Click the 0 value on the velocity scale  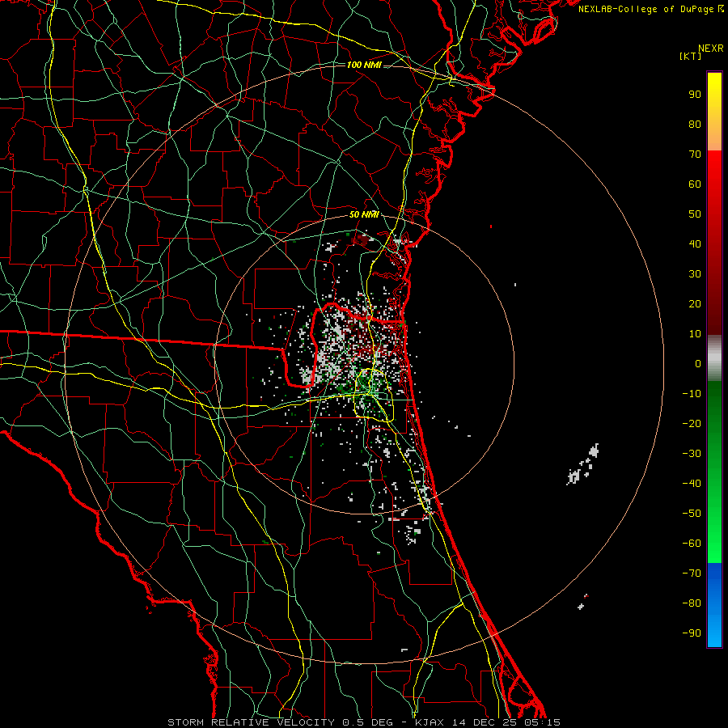pos(698,364)
